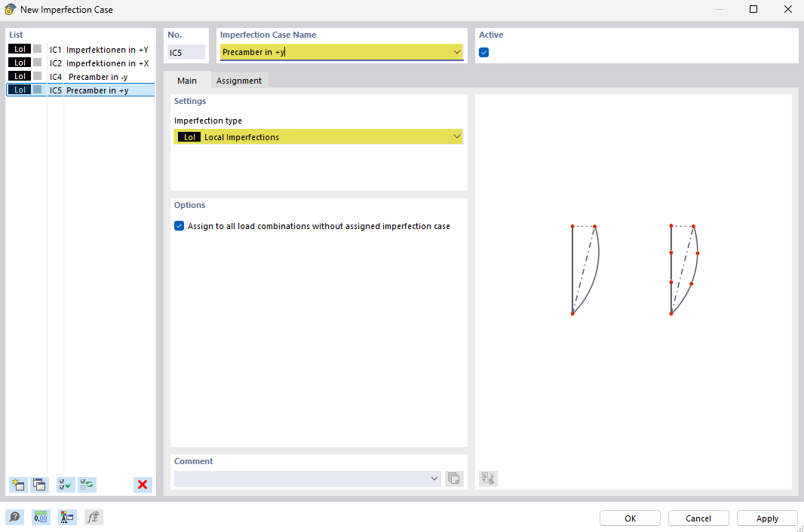Click color swatch of IC1 row
The image size is (804, 532).
[x=38, y=49]
